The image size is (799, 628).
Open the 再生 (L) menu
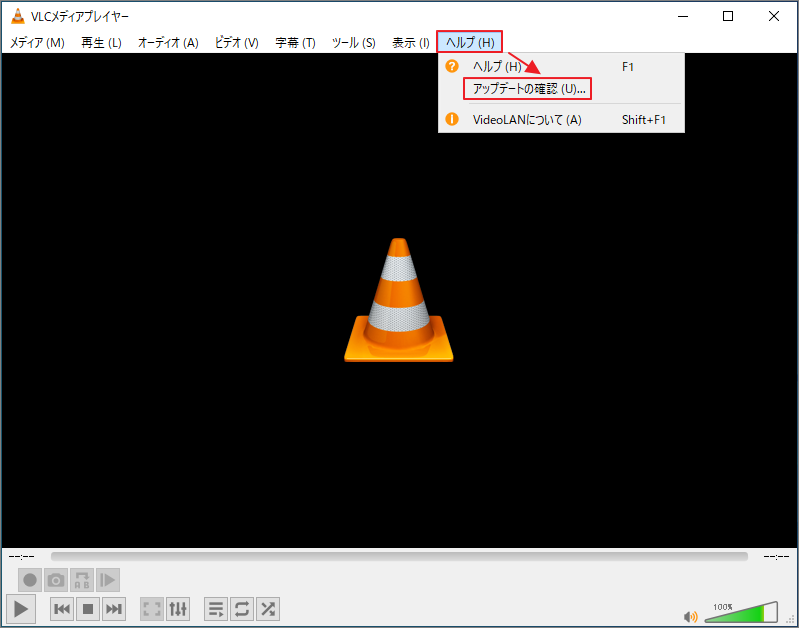101,42
